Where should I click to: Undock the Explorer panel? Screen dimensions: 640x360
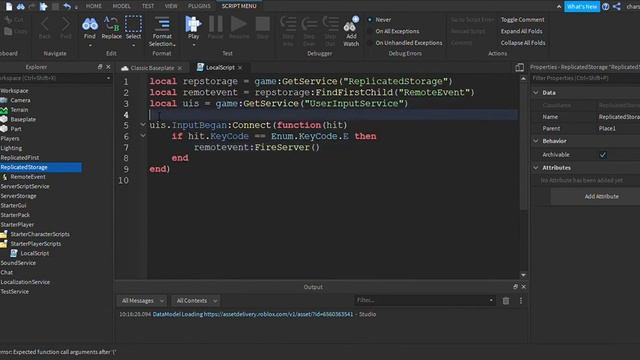pos(100,67)
